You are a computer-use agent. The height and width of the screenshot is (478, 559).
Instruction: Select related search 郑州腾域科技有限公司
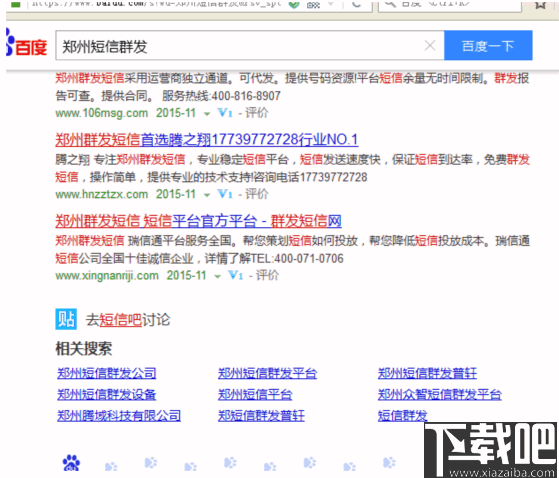pyautogui.click(x=119, y=416)
